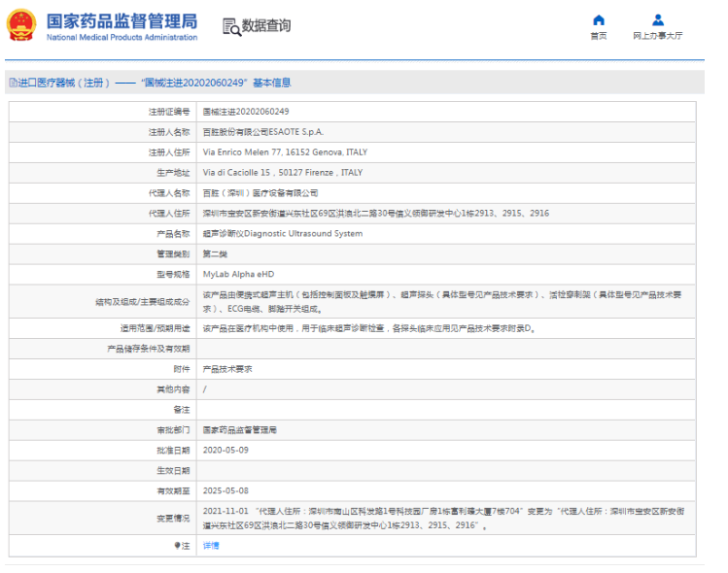Select production address Via di Caciolle 15
This screenshot has width=728, height=573.
(x=282, y=173)
